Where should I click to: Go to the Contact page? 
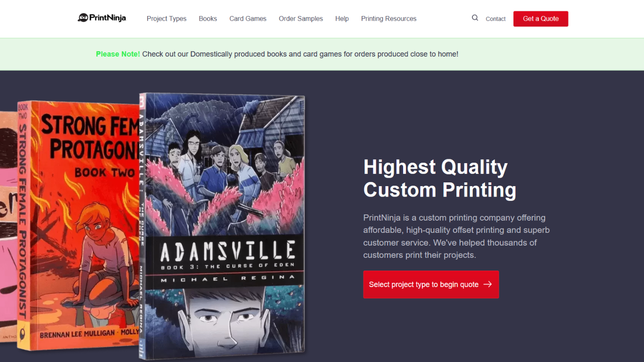495,19
